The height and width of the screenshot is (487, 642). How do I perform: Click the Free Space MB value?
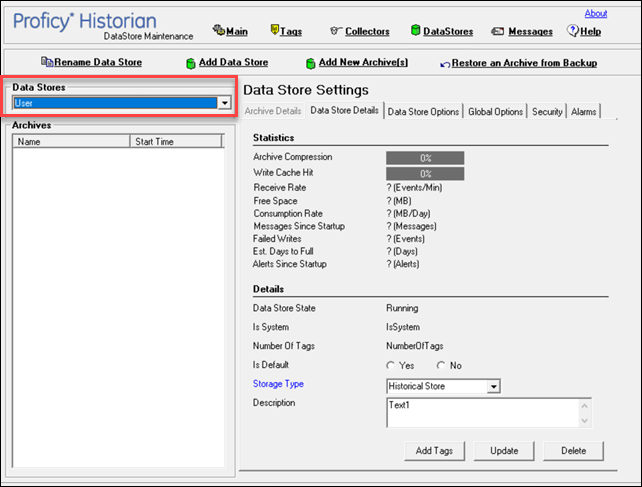pos(399,201)
